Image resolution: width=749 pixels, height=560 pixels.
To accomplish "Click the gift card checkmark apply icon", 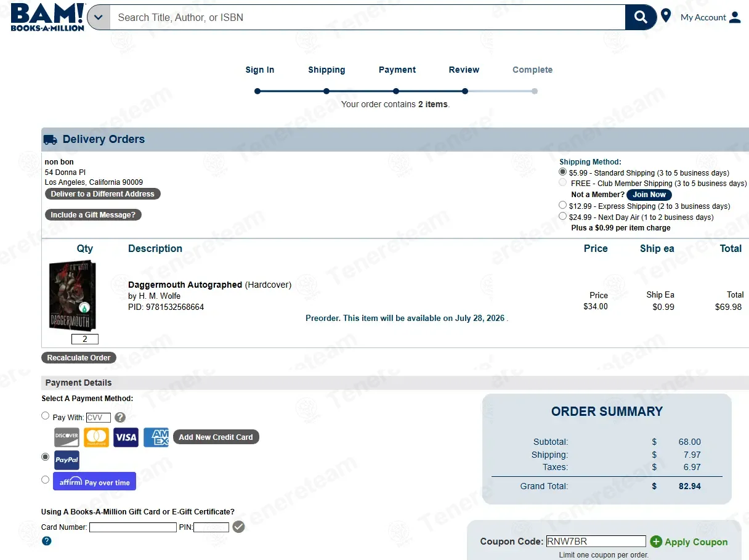I will [x=238, y=527].
